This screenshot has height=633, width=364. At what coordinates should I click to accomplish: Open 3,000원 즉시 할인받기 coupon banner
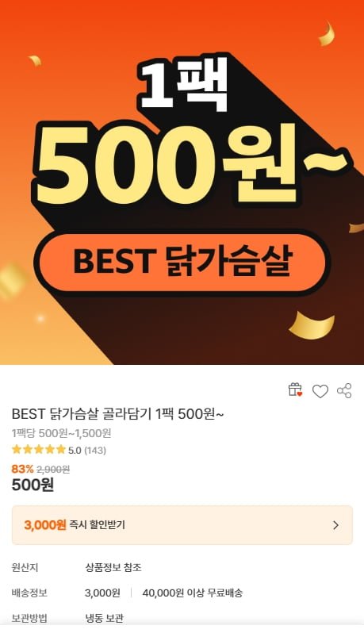[182, 525]
